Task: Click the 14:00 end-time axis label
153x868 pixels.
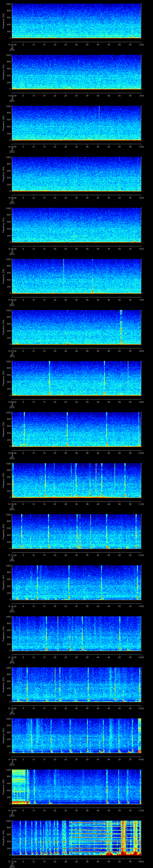Action: click(141, 657)
